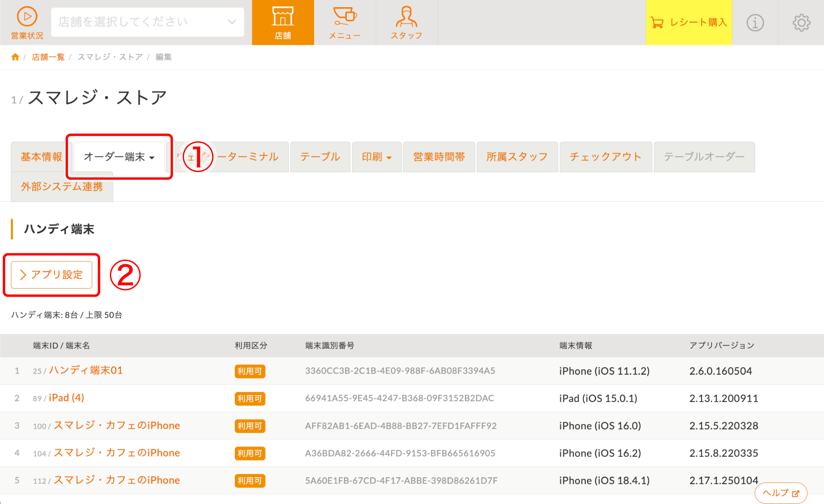Image resolution: width=824 pixels, height=504 pixels.
Task: Click the version 2.15.8.220335 cell
Action: [724, 453]
